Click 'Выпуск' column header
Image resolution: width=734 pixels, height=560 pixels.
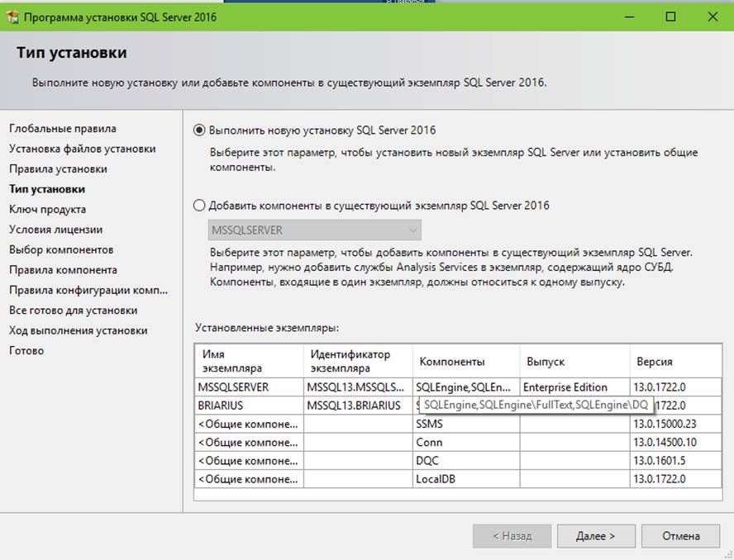tap(574, 361)
